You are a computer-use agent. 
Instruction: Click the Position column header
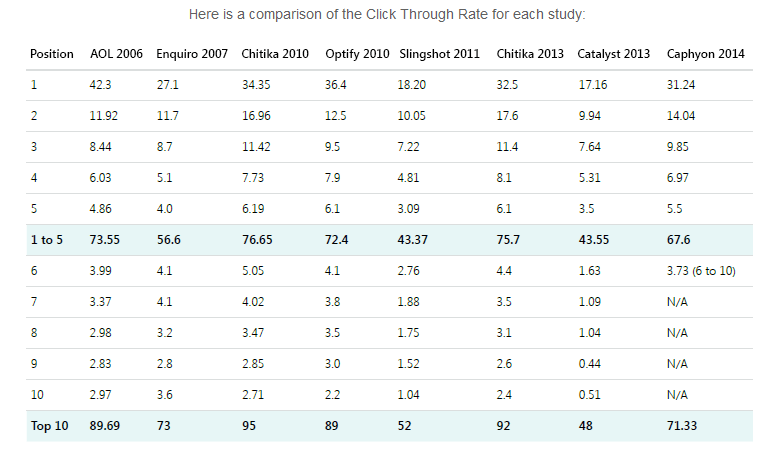click(x=52, y=53)
